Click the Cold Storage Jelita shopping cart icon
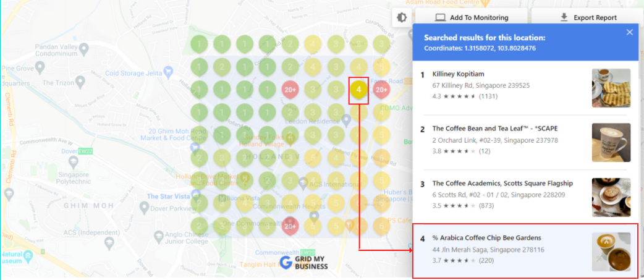 point(167,73)
